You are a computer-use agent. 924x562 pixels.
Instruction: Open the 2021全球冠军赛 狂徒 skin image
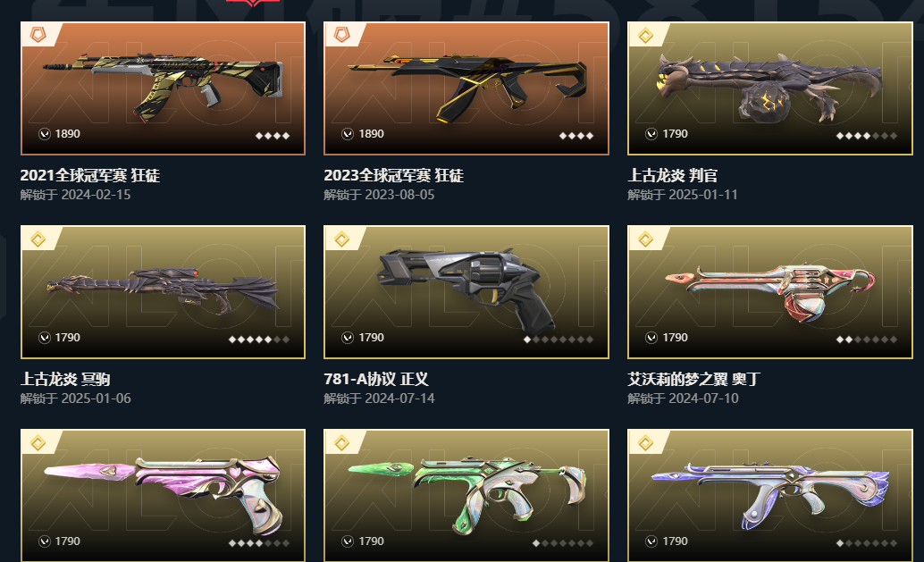pos(163,88)
